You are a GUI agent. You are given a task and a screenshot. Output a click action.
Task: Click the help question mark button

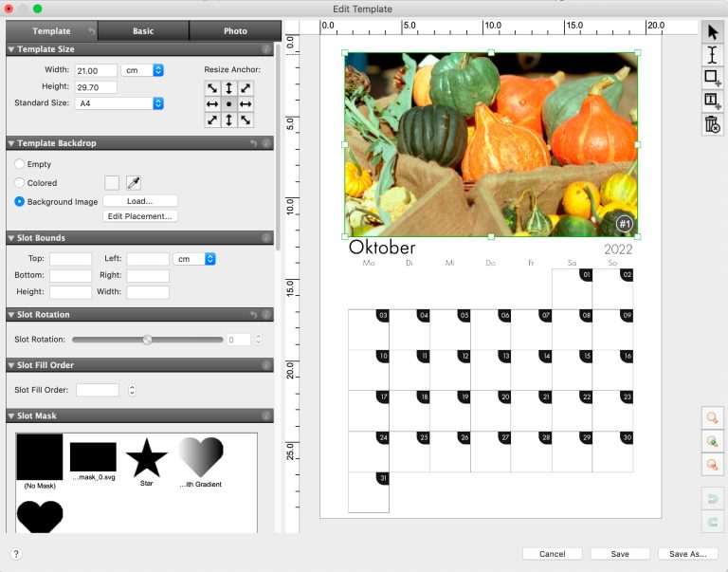[x=16, y=554]
